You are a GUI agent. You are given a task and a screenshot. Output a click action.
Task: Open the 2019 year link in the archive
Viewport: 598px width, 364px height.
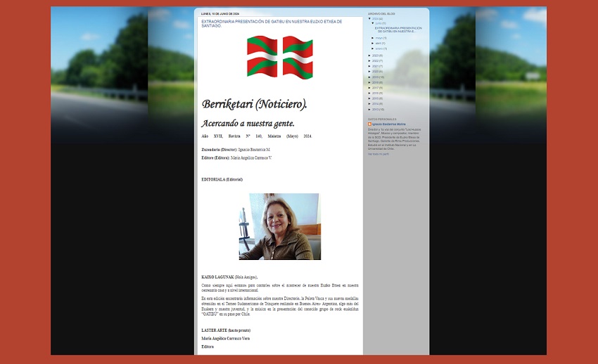point(375,77)
